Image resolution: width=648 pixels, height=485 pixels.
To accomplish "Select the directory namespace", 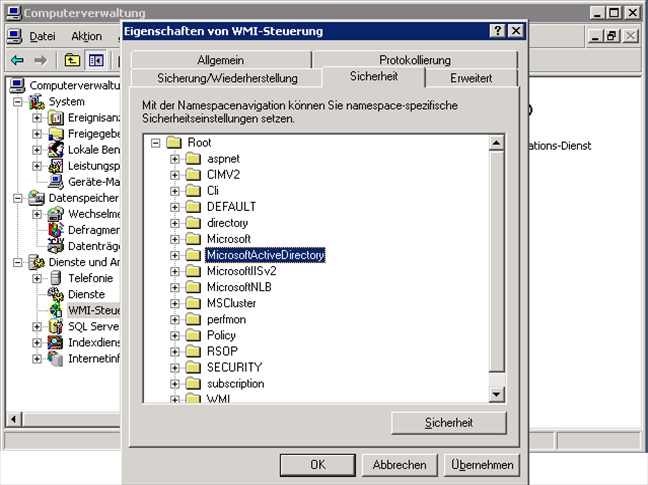I will pos(228,223).
